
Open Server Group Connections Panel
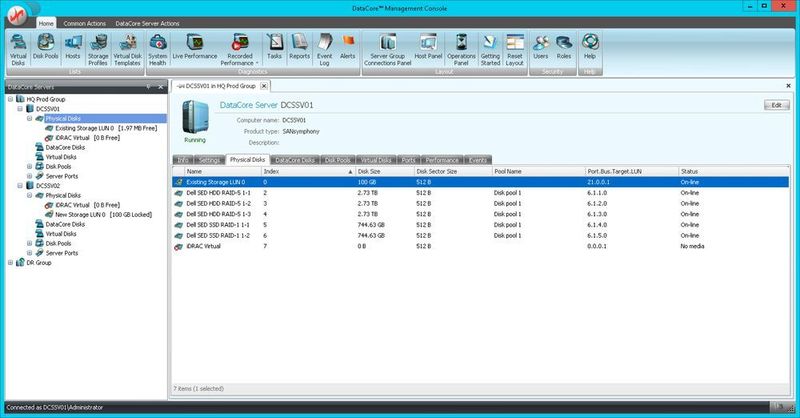(388, 50)
